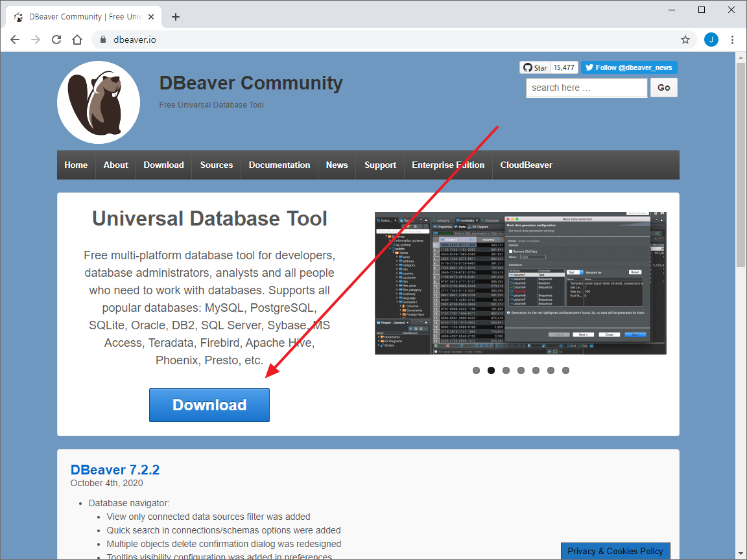Maximize the Chrome window

701,10
